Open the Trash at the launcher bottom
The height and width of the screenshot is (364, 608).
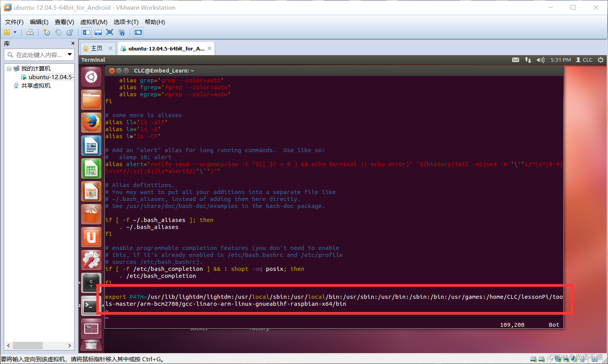coord(91,345)
